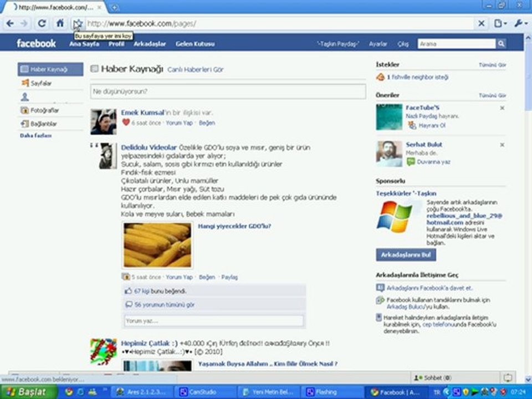
Task: Click the Arkadaşlarını Bul button
Action: tap(406, 255)
